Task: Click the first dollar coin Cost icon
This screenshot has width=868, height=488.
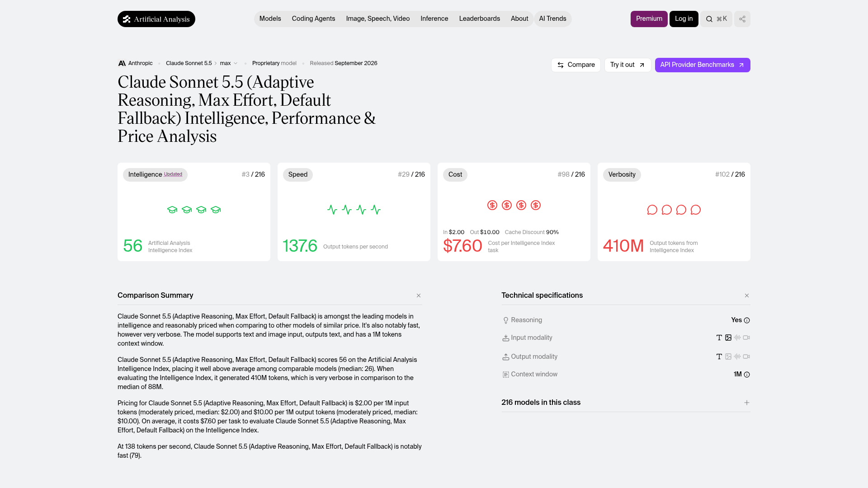Action: pyautogui.click(x=492, y=205)
